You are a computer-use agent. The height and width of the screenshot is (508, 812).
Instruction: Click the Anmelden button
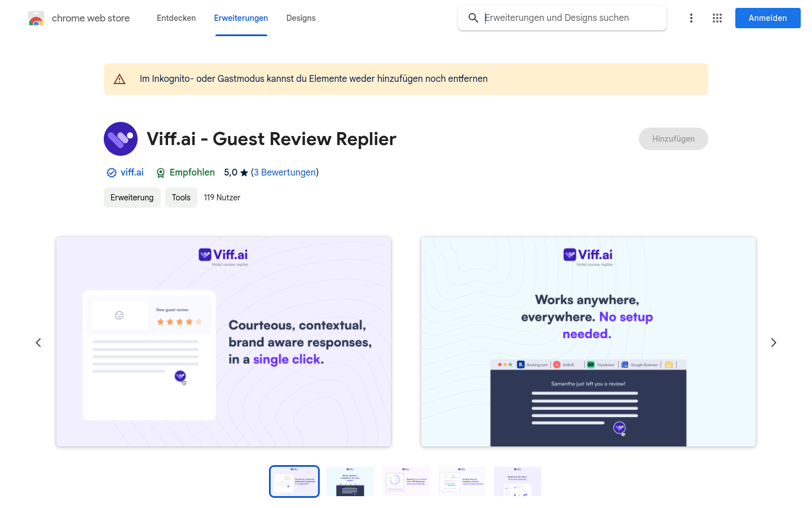(x=768, y=18)
